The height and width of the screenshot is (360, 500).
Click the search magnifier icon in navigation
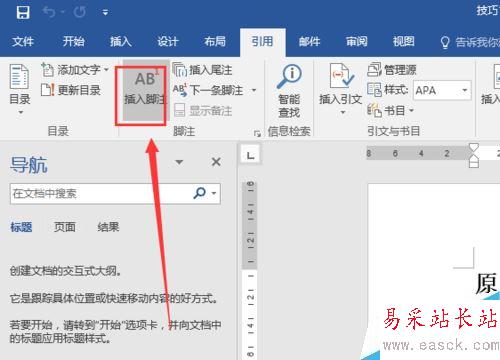tap(199, 193)
